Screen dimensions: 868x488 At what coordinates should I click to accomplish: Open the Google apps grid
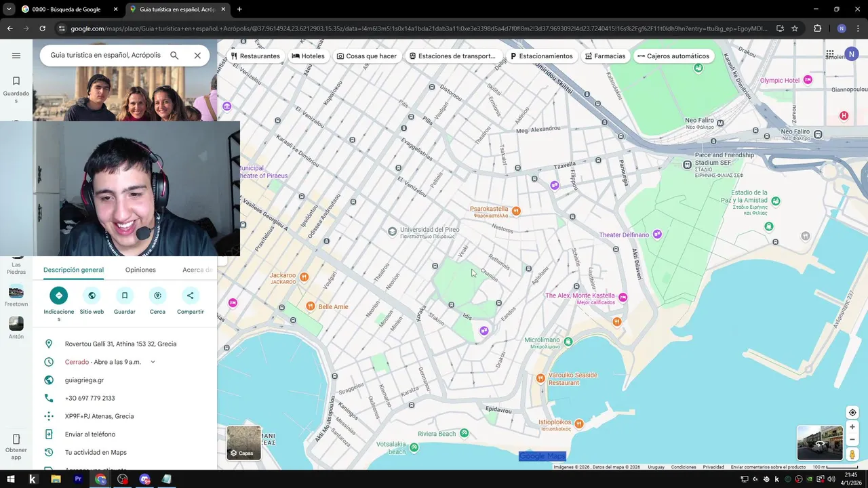[x=830, y=54]
